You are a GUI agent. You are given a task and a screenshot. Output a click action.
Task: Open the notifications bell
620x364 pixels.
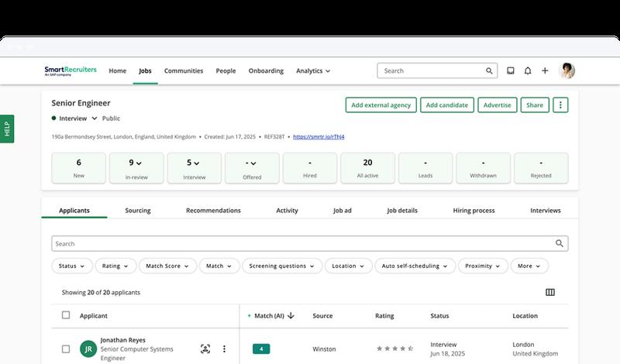[528, 70]
